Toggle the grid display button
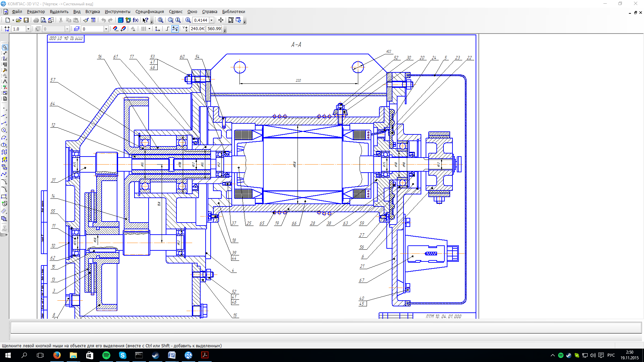 coord(144,29)
